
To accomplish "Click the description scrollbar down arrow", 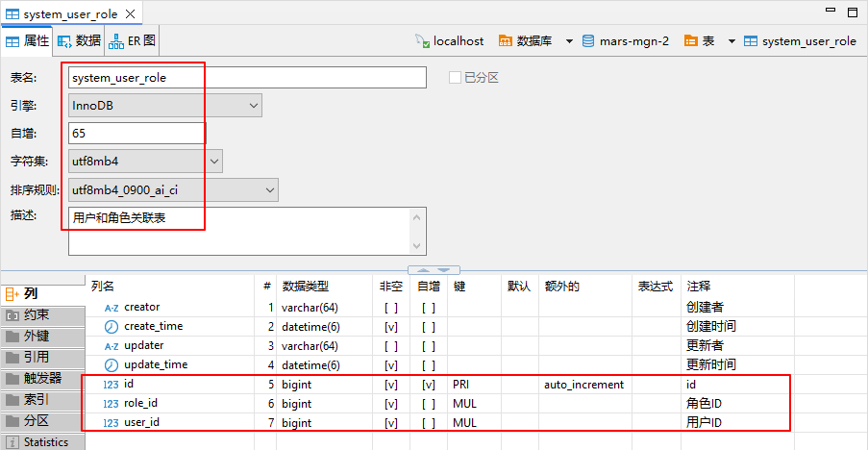I will click(x=417, y=246).
